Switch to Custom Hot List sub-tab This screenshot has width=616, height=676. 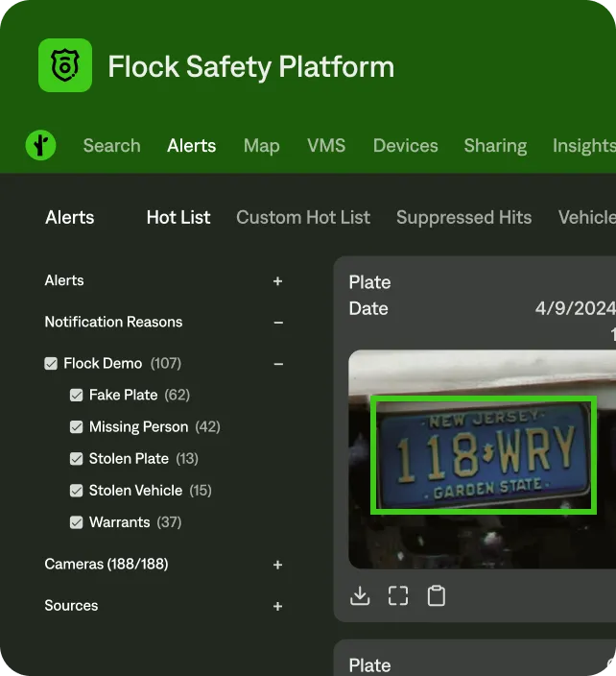pos(303,217)
